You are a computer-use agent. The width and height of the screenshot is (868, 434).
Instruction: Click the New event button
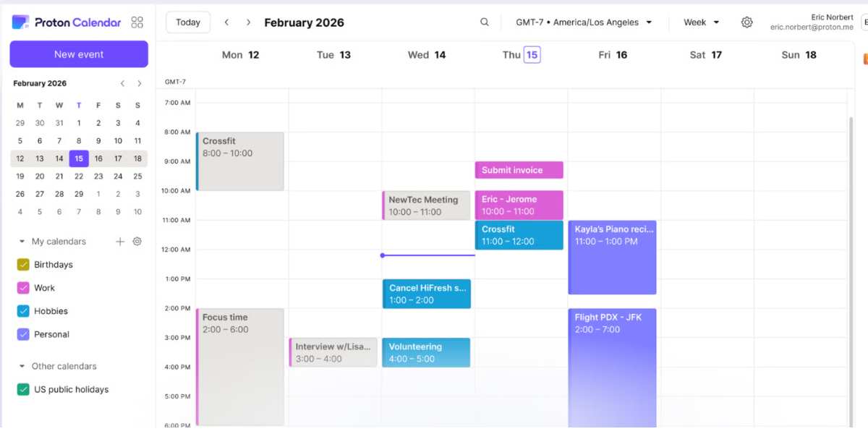point(78,54)
